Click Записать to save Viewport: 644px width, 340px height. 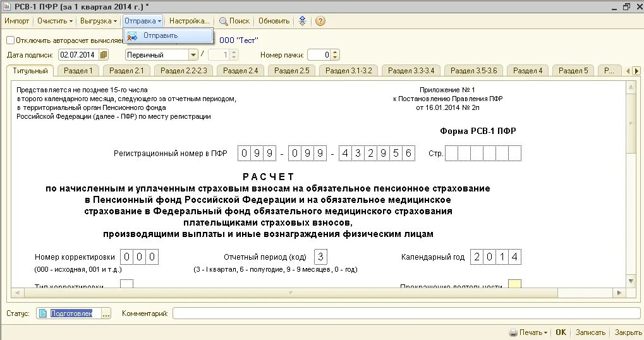pyautogui.click(x=590, y=332)
